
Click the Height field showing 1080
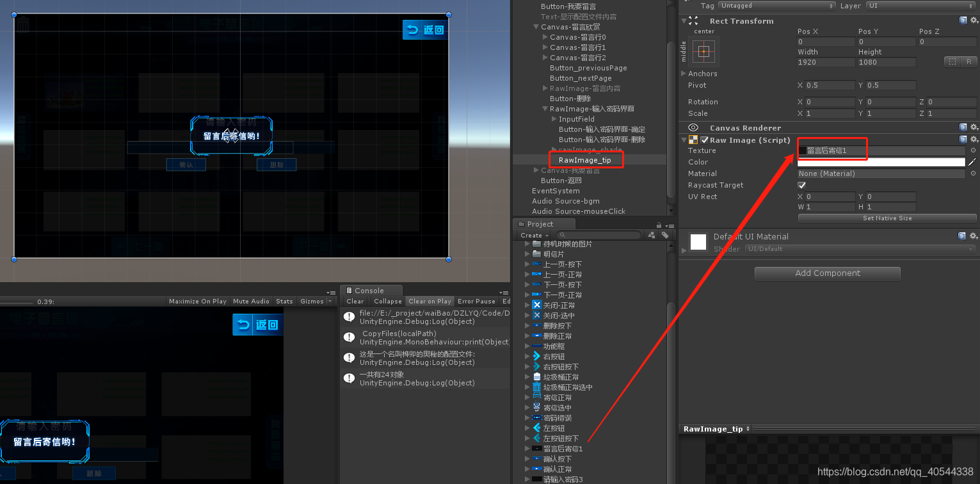887,62
